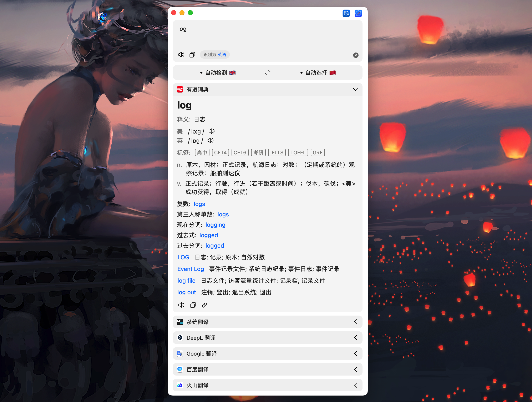Play pronunciation of input text log
Image resolution: width=532 pixels, height=402 pixels.
click(x=181, y=55)
